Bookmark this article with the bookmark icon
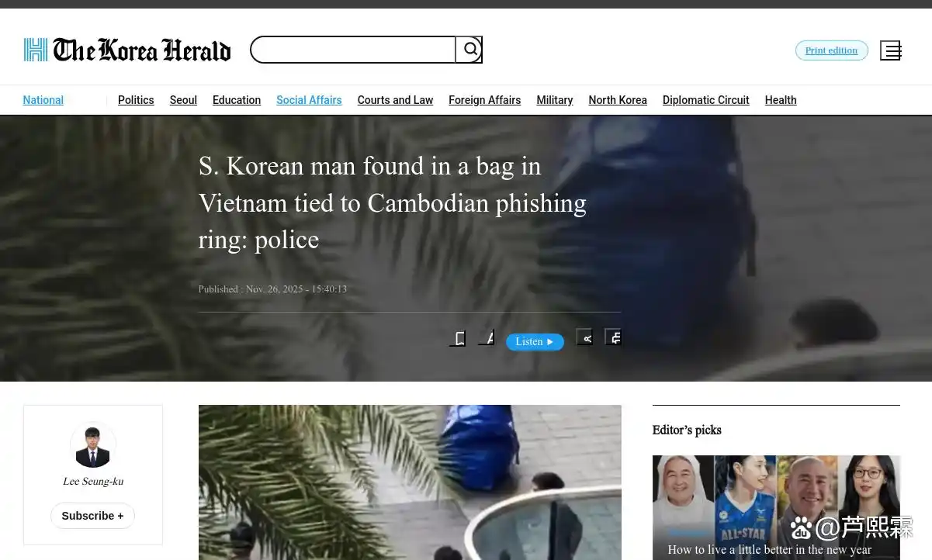 coord(458,337)
